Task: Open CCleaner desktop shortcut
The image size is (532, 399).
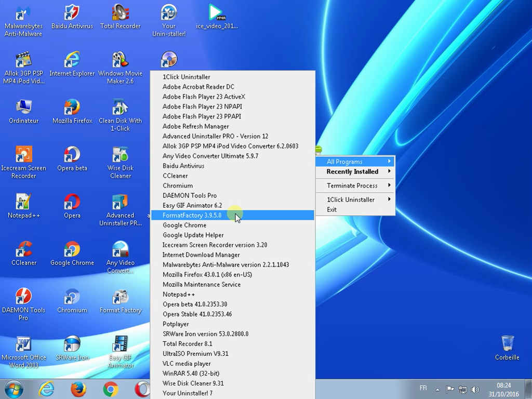Action: 23,254
